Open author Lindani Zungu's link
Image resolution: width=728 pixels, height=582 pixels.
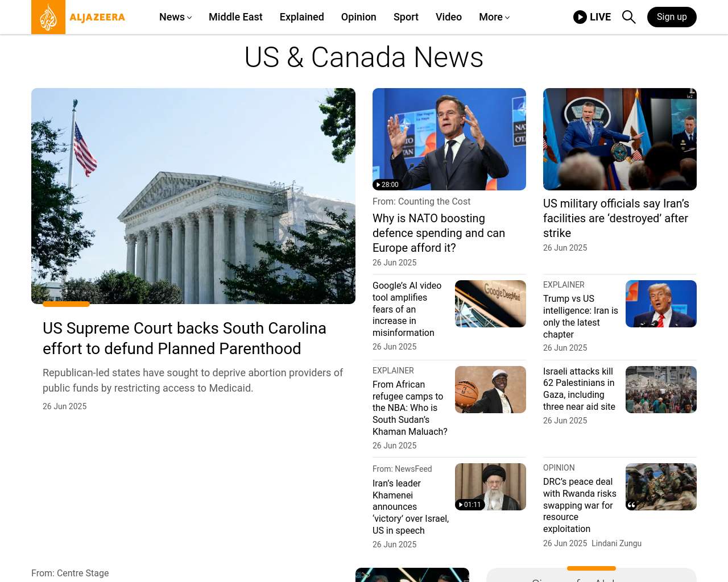click(617, 543)
